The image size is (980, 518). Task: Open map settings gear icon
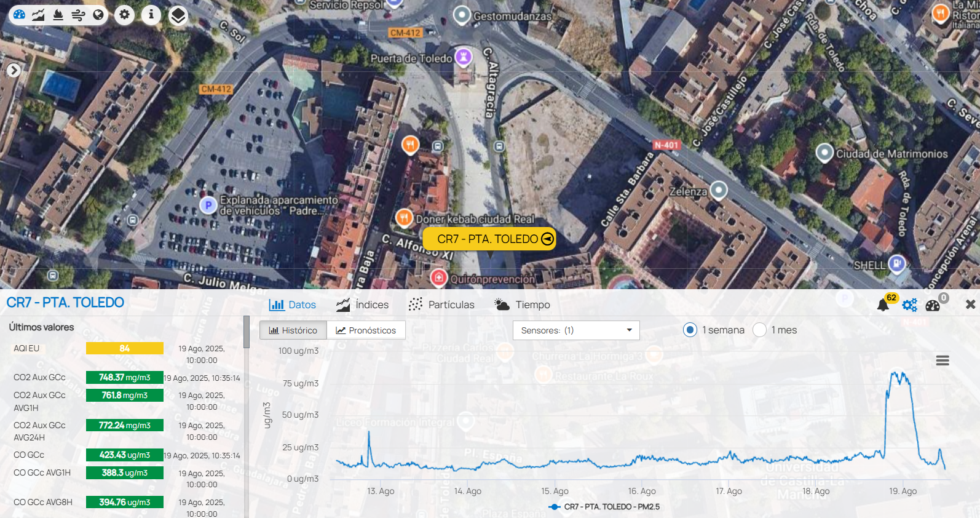click(125, 15)
